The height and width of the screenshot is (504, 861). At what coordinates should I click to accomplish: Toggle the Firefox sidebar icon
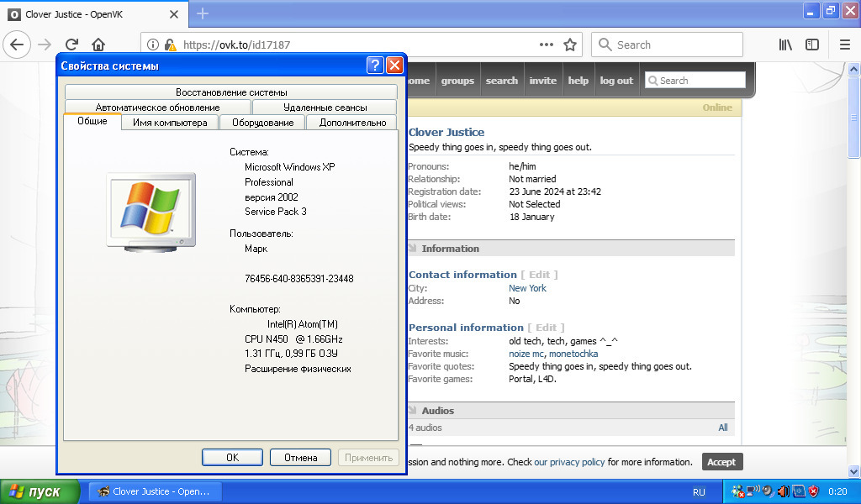812,45
